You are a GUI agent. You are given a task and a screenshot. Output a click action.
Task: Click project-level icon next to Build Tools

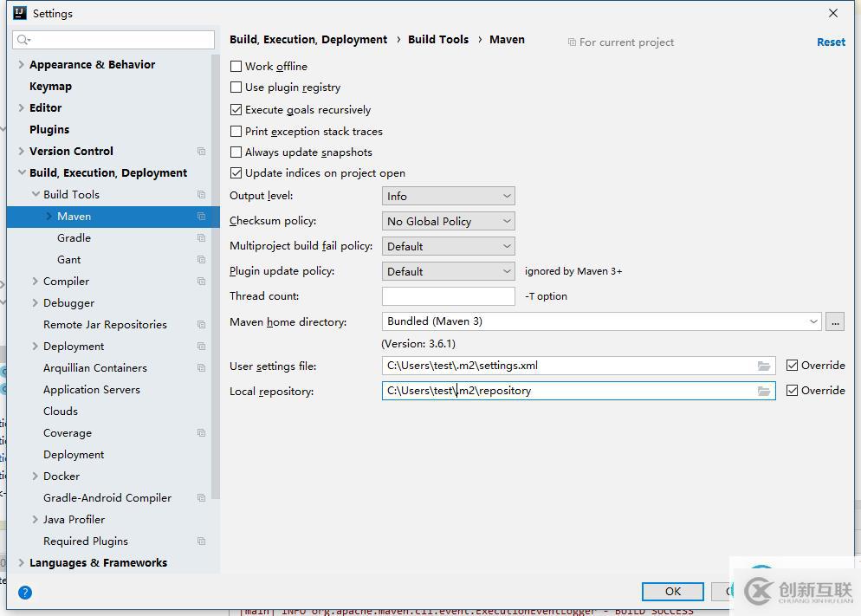202,194
